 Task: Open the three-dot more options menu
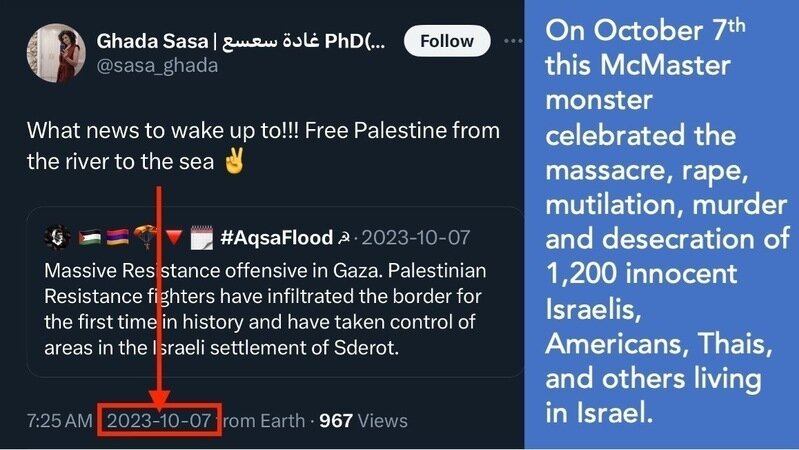coord(513,42)
